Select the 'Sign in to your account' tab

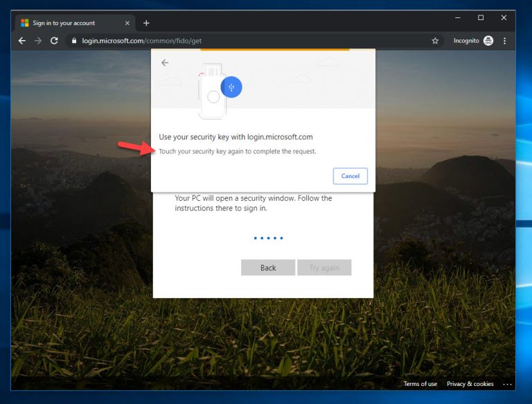point(66,23)
